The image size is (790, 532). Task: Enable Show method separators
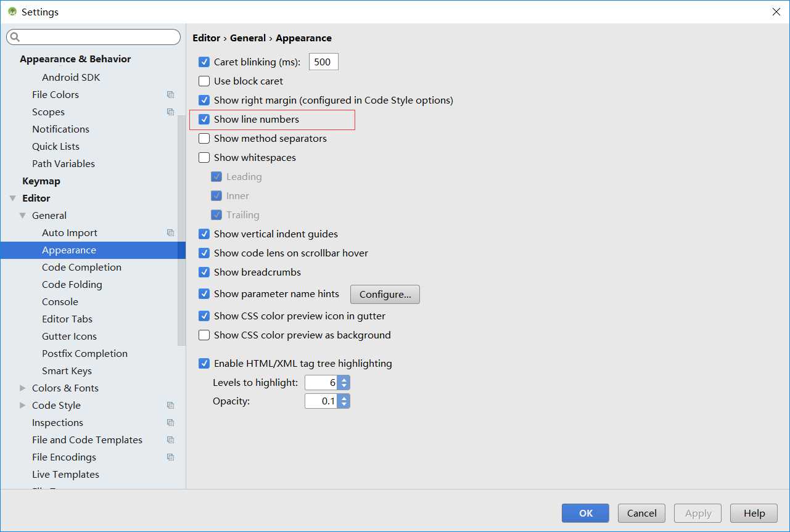click(204, 138)
